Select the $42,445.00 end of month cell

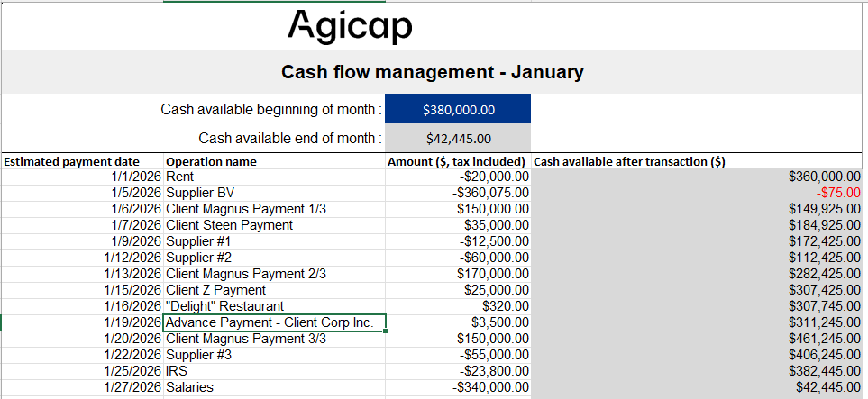coord(458,138)
